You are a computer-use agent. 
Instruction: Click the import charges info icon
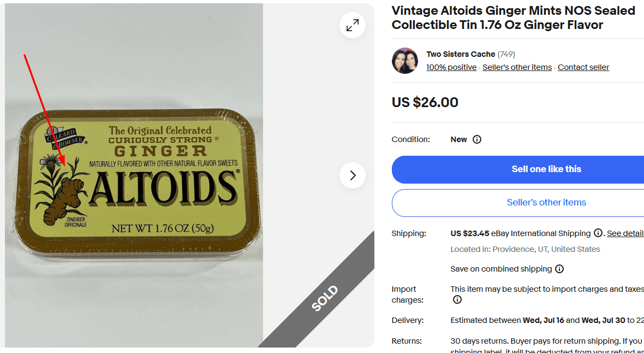[x=457, y=299]
